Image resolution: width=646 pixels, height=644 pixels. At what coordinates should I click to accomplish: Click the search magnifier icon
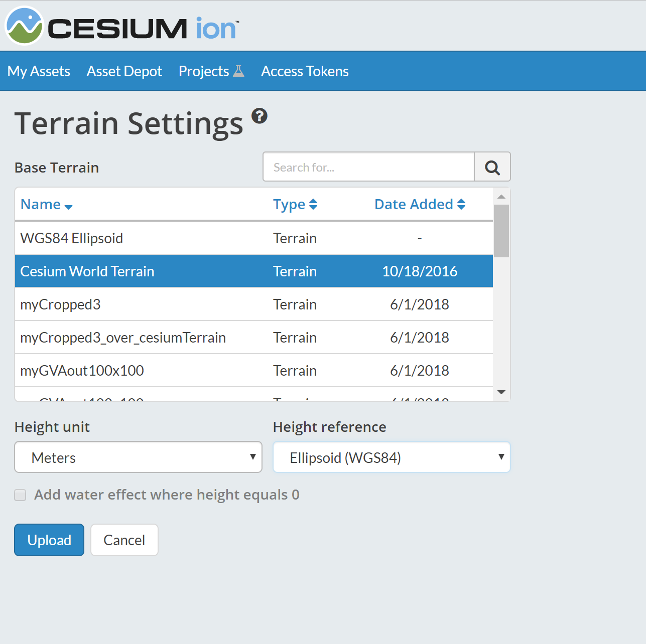pos(492,167)
